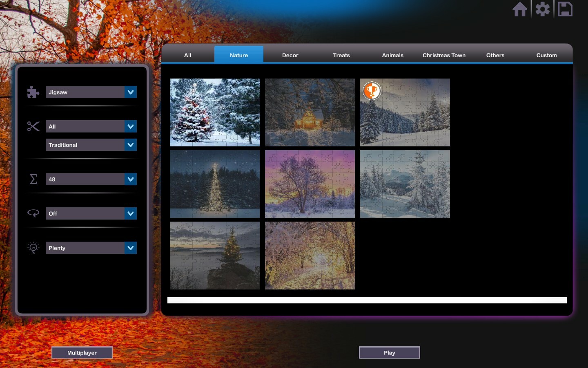588x368 pixels.
Task: Open the settings gear icon
Action: (x=542, y=9)
